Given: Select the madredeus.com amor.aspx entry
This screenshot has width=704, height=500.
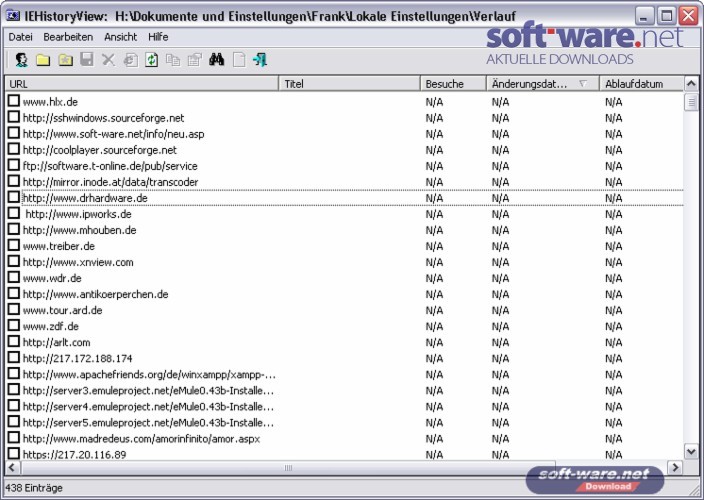Looking at the screenshot, I should coord(141,439).
